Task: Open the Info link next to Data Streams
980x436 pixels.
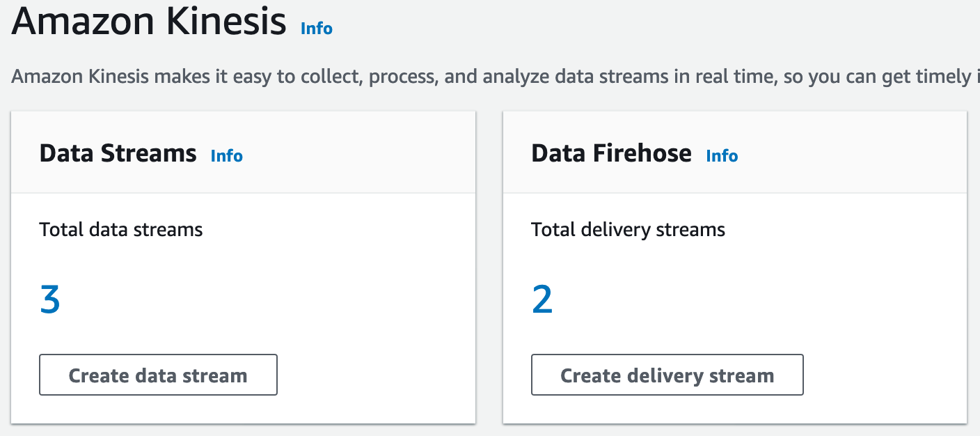Action: [226, 155]
